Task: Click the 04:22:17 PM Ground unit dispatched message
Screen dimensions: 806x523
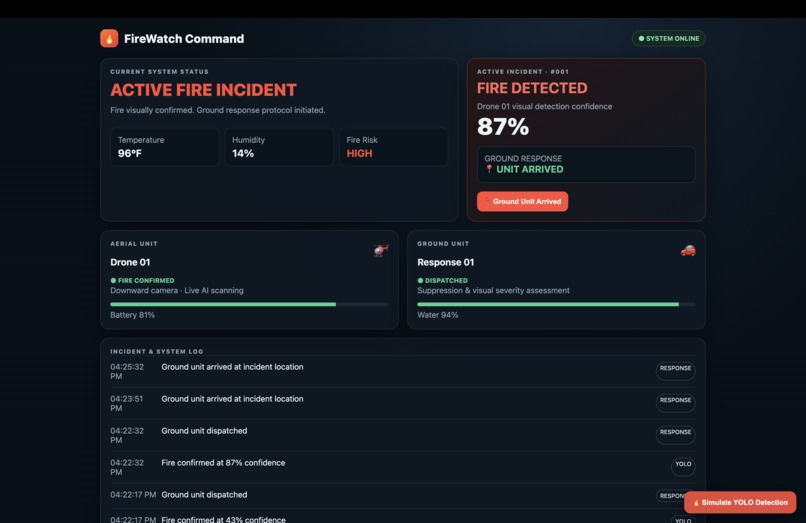Action: point(204,495)
